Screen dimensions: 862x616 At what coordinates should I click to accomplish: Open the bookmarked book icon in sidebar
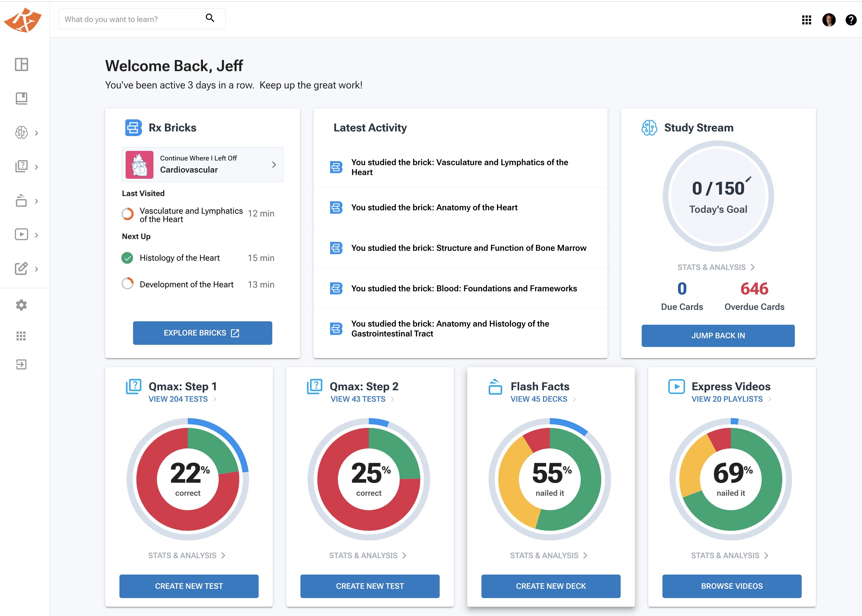click(x=21, y=99)
